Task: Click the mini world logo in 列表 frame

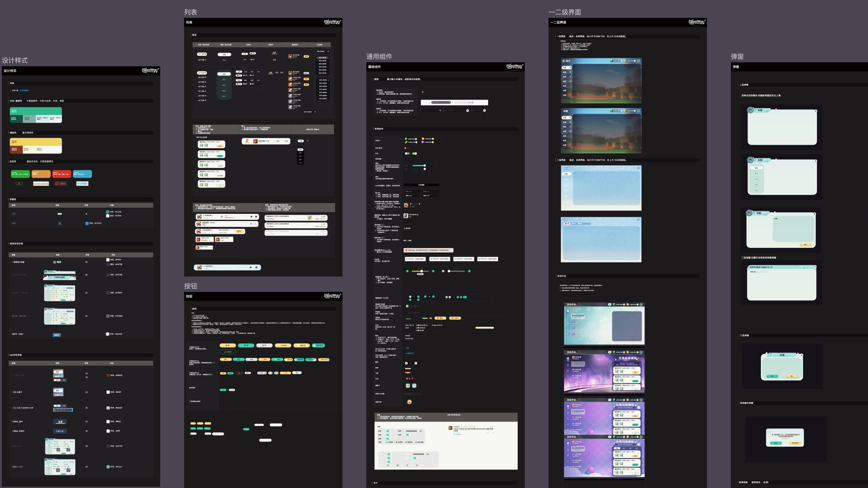Action: (332, 22)
